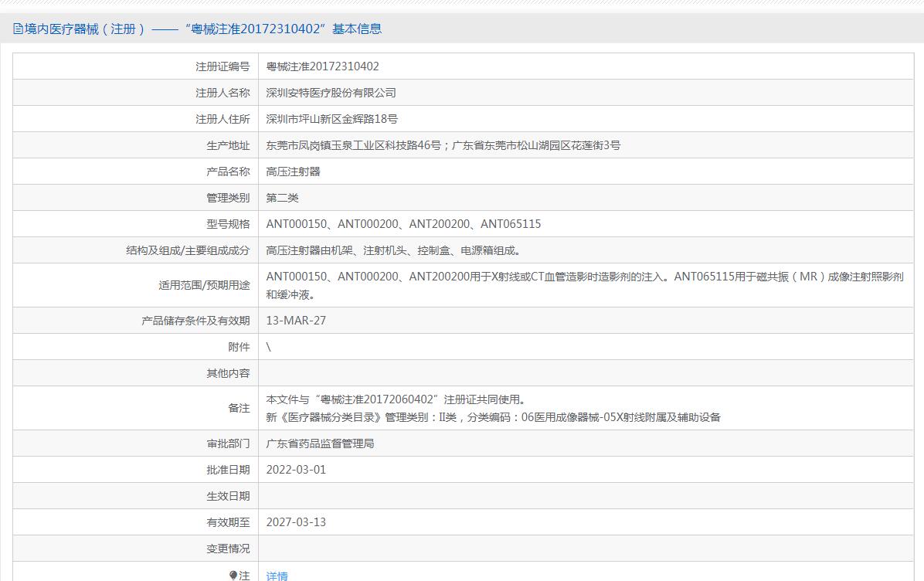924x581 pixels.
Task: Select product name 高压注射器
Action: click(x=293, y=172)
